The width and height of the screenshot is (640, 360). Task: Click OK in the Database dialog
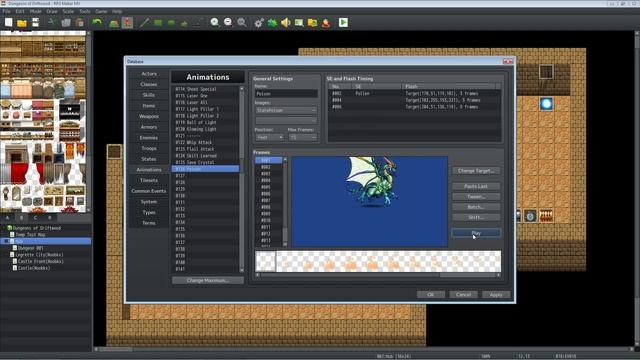[431, 295]
